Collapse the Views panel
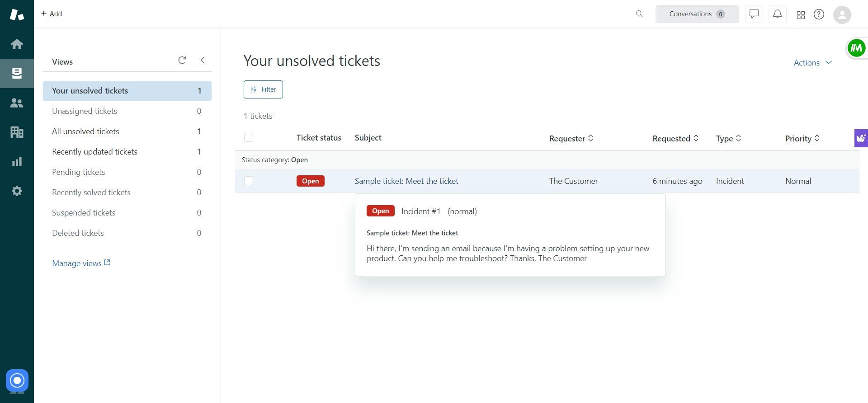This screenshot has width=868, height=403. coord(203,60)
